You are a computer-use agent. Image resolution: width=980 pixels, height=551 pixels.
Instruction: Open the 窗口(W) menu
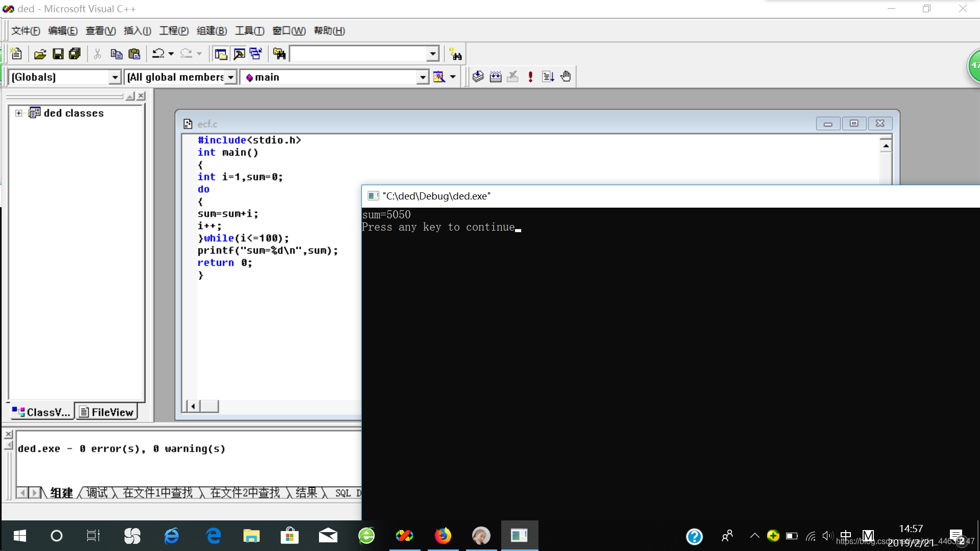(x=289, y=31)
